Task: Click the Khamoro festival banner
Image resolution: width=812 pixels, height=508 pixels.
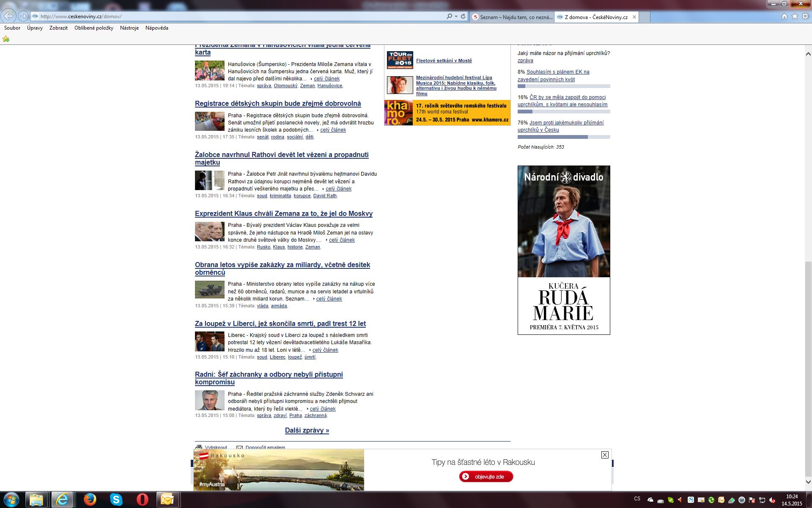Action: tap(447, 113)
